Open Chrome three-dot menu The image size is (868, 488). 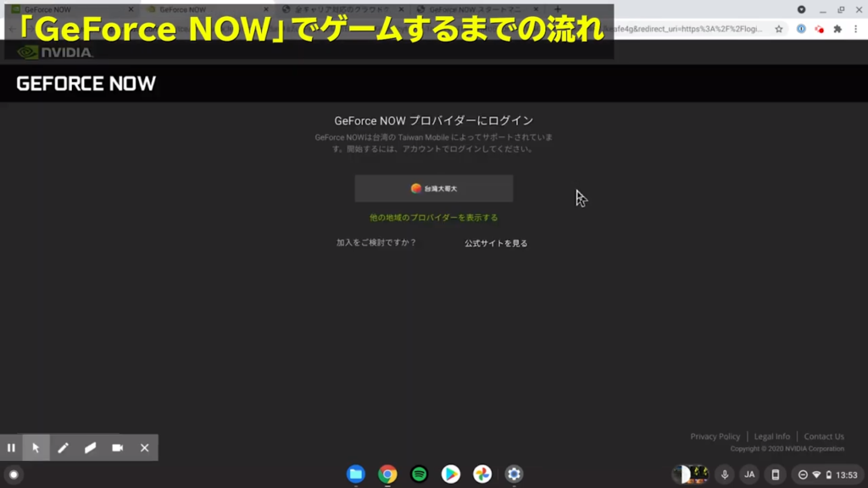(x=856, y=29)
